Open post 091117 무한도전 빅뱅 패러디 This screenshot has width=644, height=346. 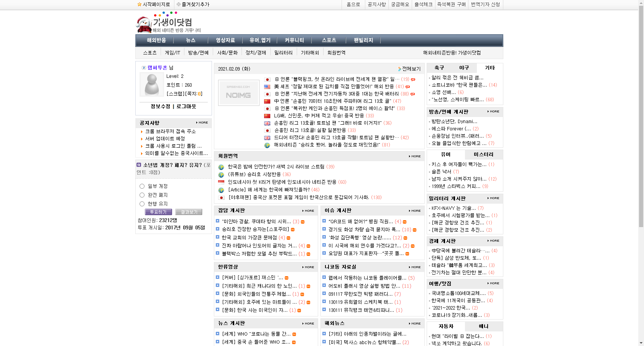[360, 294]
